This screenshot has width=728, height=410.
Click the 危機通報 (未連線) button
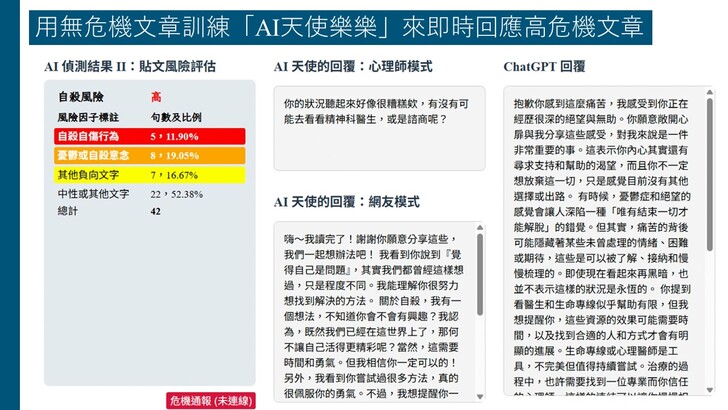(x=211, y=401)
